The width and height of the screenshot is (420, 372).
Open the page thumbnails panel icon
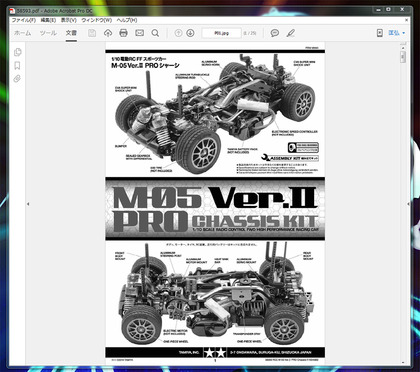pyautogui.click(x=17, y=52)
